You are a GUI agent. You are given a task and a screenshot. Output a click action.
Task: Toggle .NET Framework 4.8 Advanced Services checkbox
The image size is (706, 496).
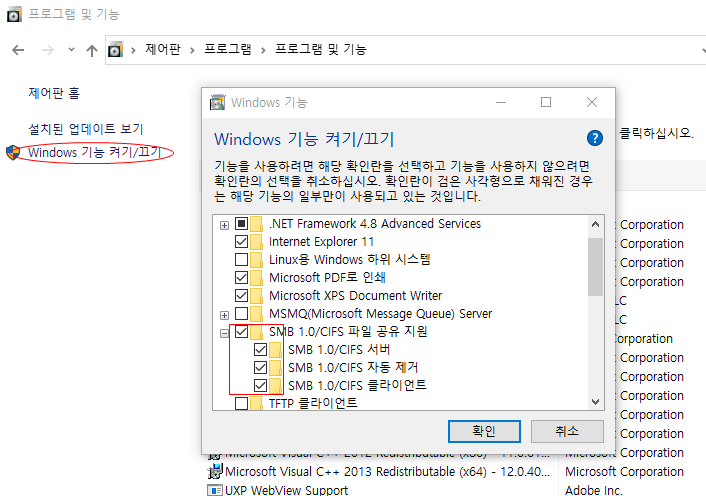tap(241, 223)
